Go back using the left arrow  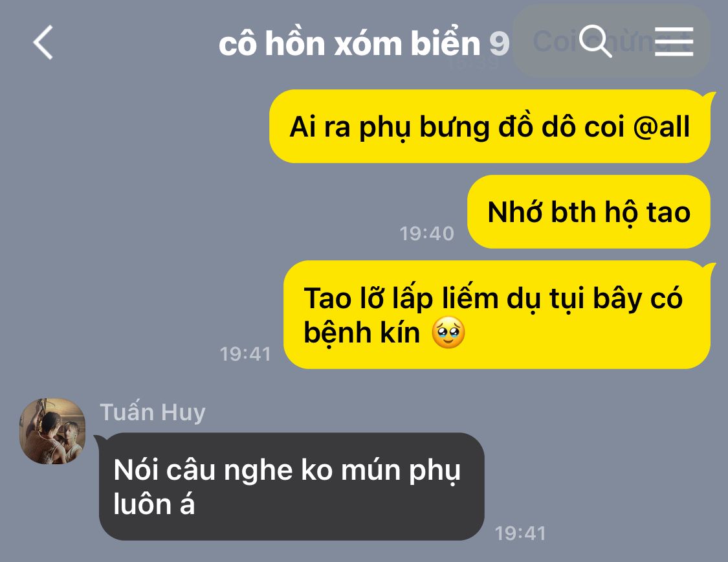click(43, 42)
